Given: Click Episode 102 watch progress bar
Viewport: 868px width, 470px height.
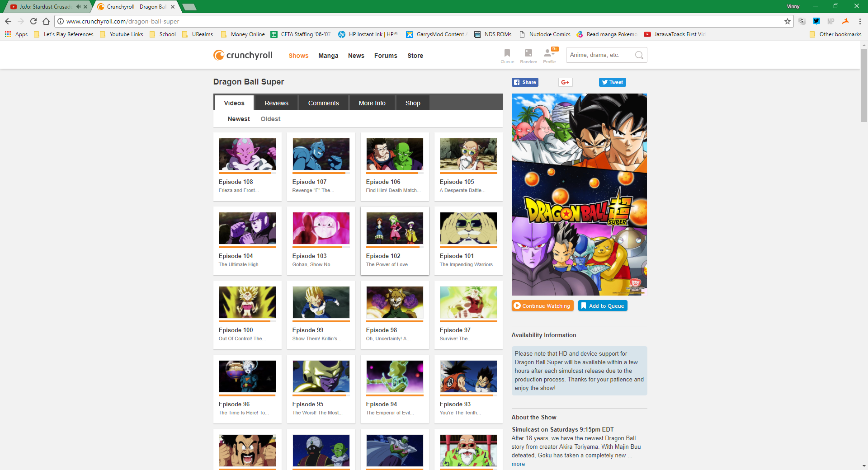Looking at the screenshot, I should tap(395, 247).
